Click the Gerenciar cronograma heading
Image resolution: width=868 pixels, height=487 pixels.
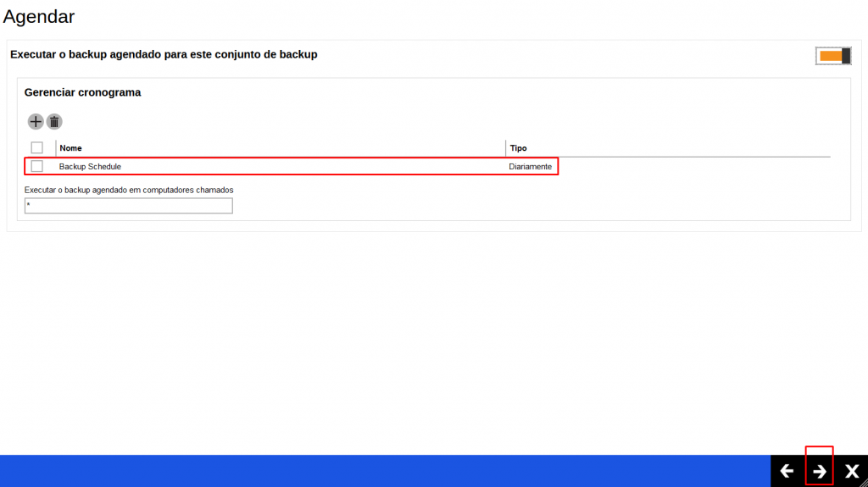point(82,92)
